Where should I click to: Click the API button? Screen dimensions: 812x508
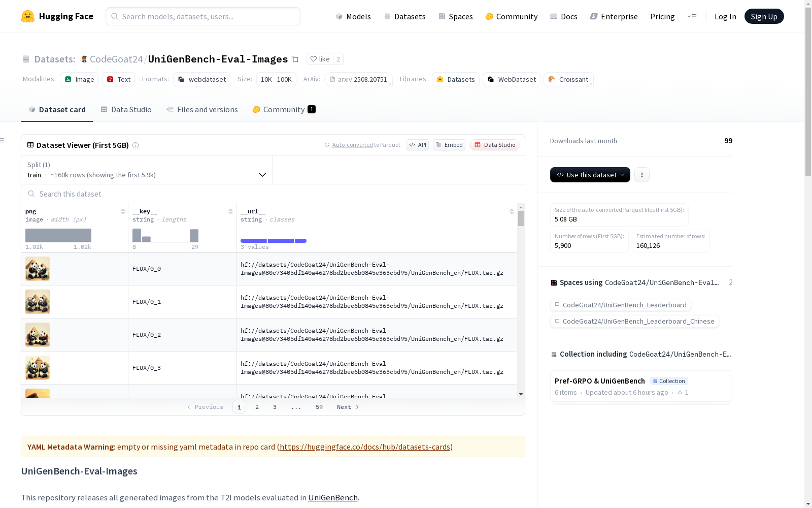(418, 145)
